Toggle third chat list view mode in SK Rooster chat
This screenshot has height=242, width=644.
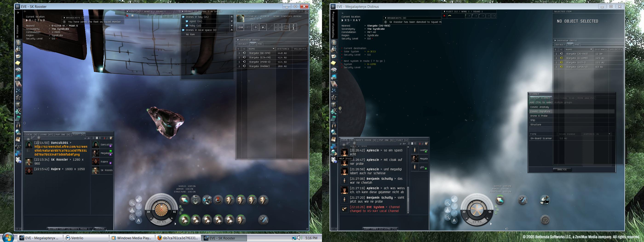point(100,138)
